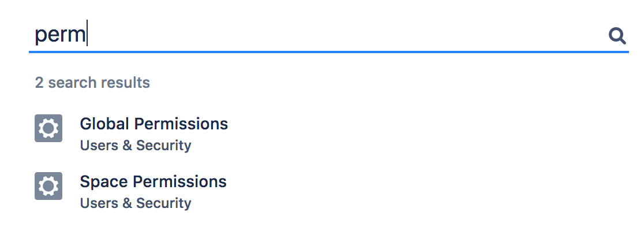Image resolution: width=644 pixels, height=238 pixels.
Task: Select the cog thumbnail of the second result
Action: point(48,186)
